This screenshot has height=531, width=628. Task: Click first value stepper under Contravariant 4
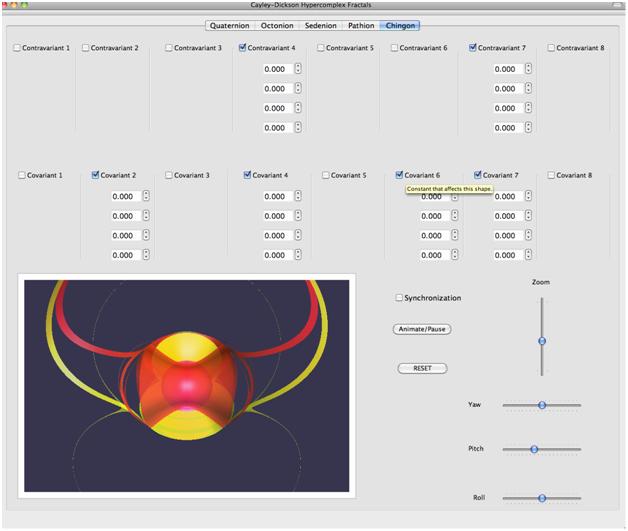pos(298,69)
